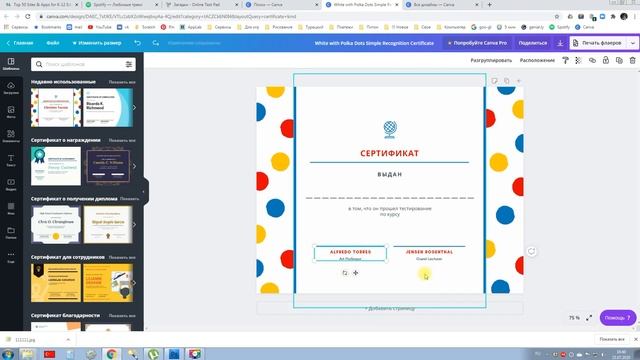Open the Изменить размер menu
640x360 pixels.
point(97,43)
